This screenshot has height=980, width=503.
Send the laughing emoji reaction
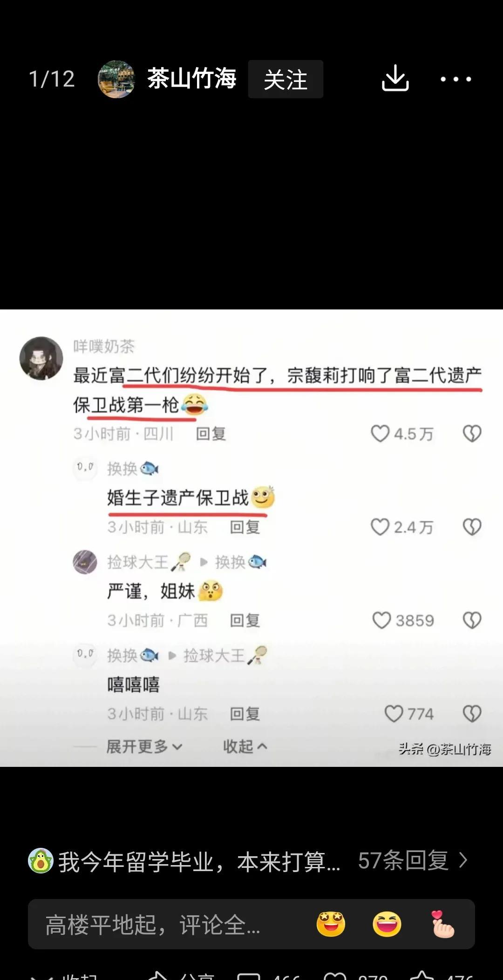point(387,924)
